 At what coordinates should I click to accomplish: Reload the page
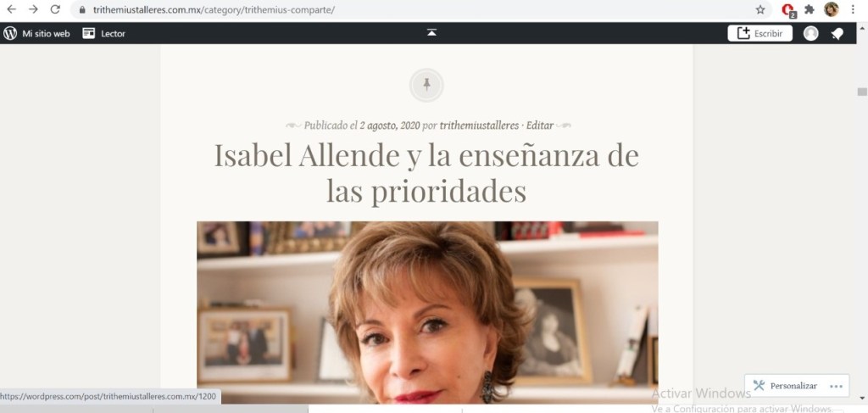[x=55, y=9]
